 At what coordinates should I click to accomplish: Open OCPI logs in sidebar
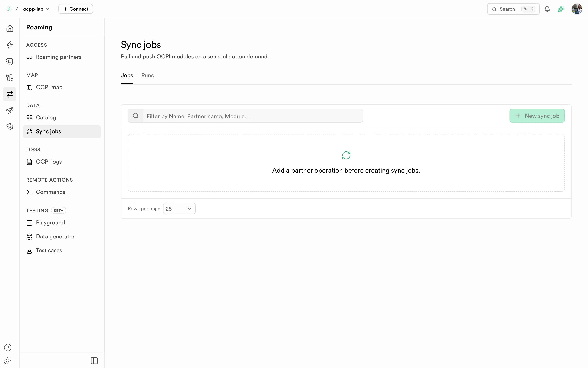pos(62,162)
